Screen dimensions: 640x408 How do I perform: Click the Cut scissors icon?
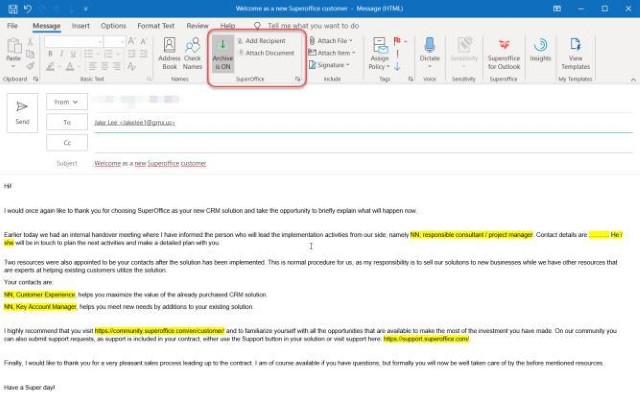coord(30,42)
